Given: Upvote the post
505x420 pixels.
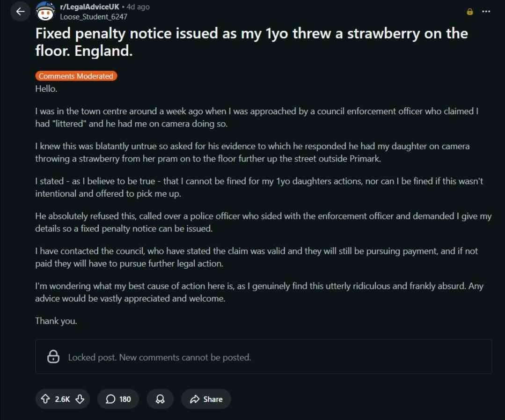Looking at the screenshot, I should point(45,399).
